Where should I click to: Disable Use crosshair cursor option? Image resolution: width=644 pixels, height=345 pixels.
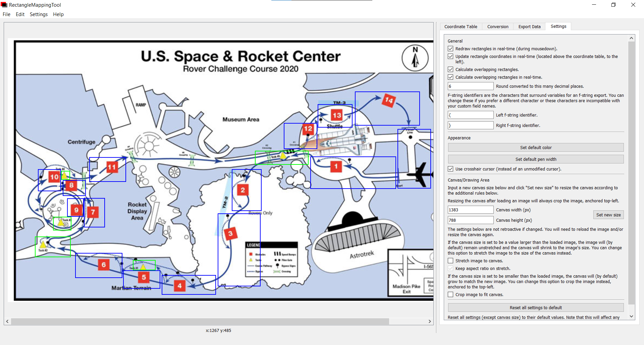(450, 169)
